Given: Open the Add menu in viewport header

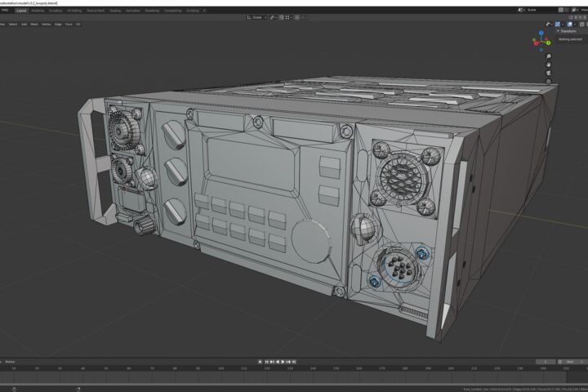Looking at the screenshot, I should (24, 24).
